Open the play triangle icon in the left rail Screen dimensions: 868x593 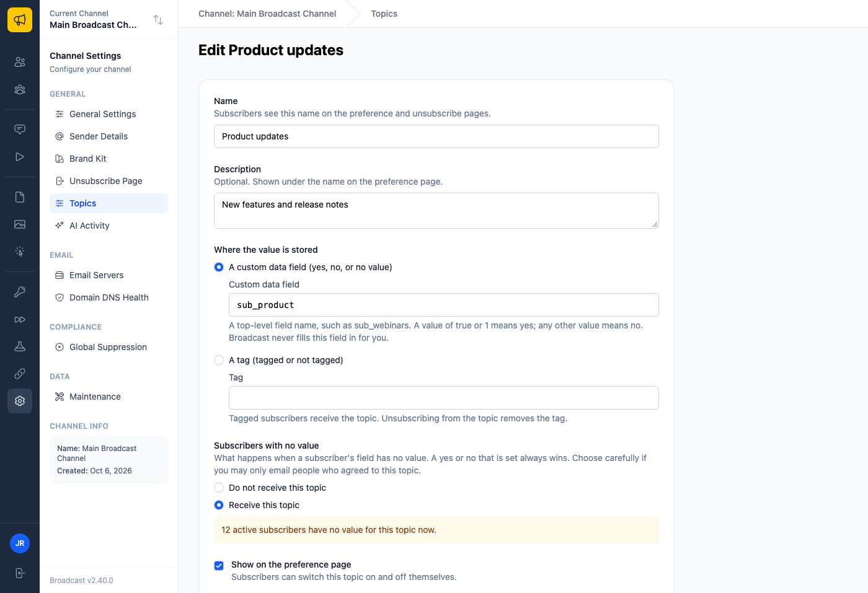20,157
